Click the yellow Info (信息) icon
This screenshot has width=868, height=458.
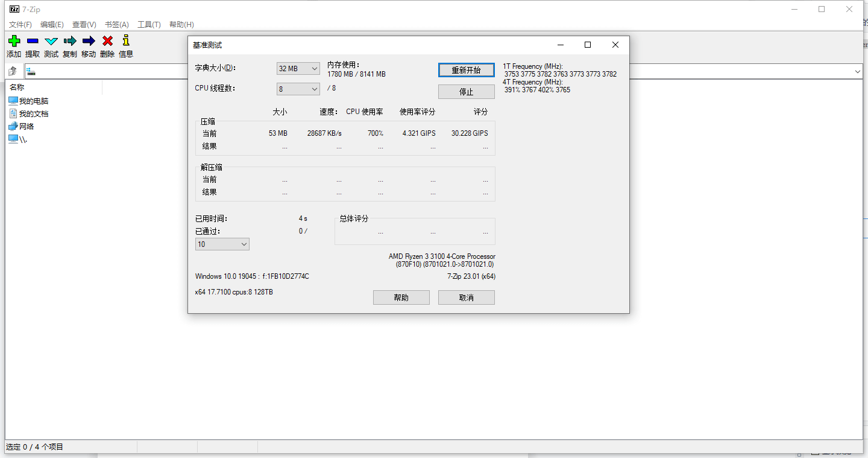[126, 41]
